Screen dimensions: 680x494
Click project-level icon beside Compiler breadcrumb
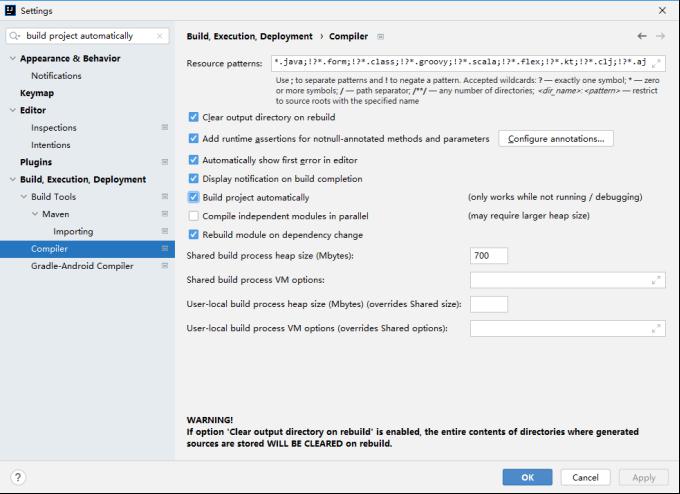pos(380,36)
